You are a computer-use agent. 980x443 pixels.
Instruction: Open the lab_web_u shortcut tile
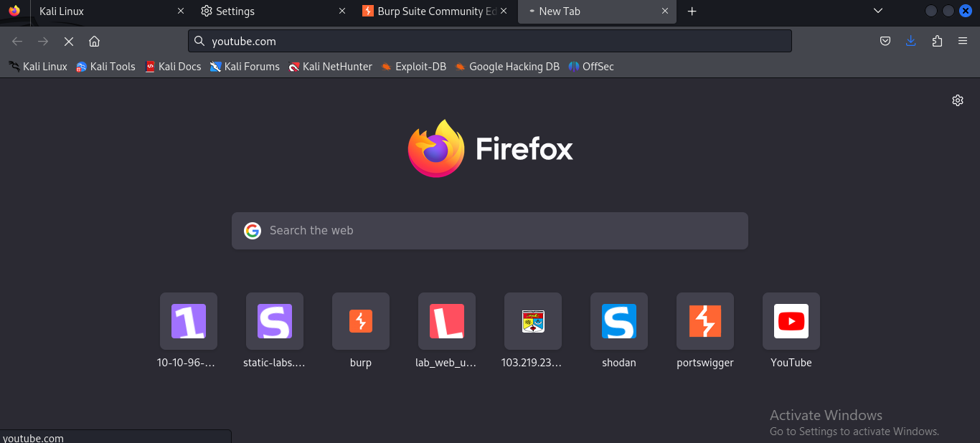[447, 321]
